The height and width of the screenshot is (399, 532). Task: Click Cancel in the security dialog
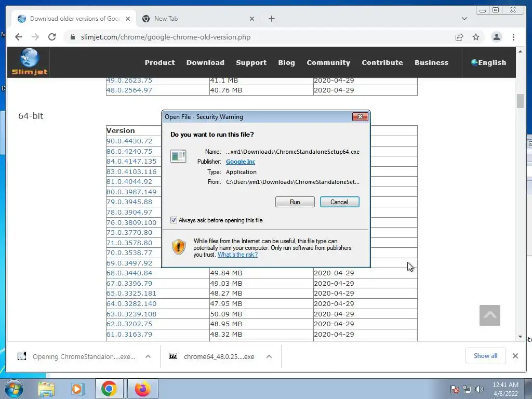click(339, 202)
